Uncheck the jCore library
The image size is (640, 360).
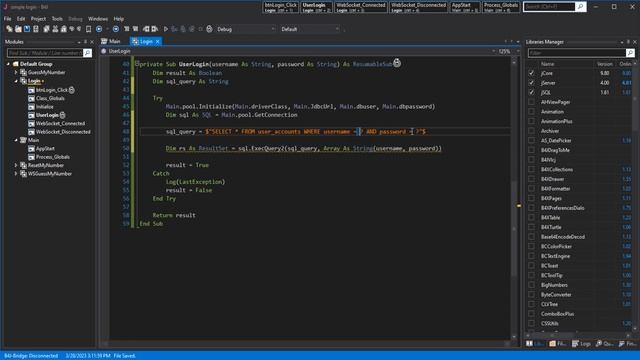(x=531, y=73)
